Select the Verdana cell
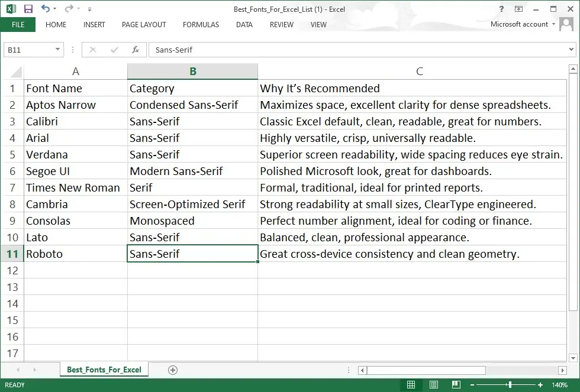The width and height of the screenshot is (580, 392). pyautogui.click(x=76, y=154)
